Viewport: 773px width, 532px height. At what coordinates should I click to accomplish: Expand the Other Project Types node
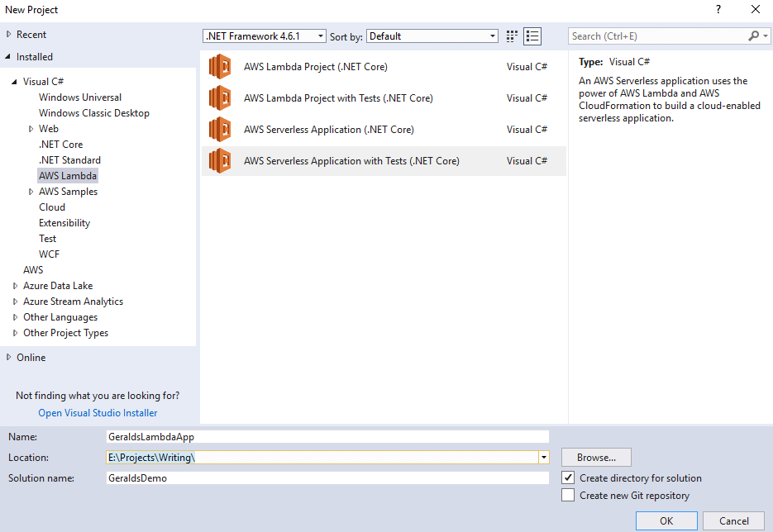tap(15, 333)
